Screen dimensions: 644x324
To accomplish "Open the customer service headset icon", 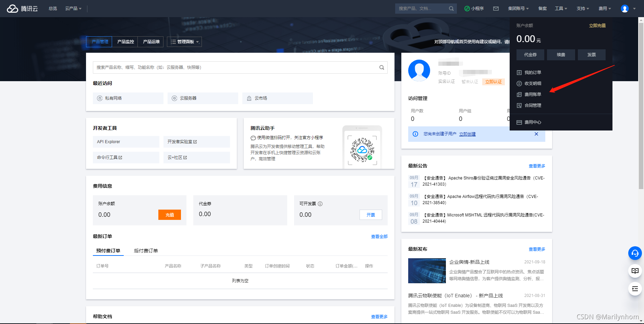I will [x=635, y=253].
